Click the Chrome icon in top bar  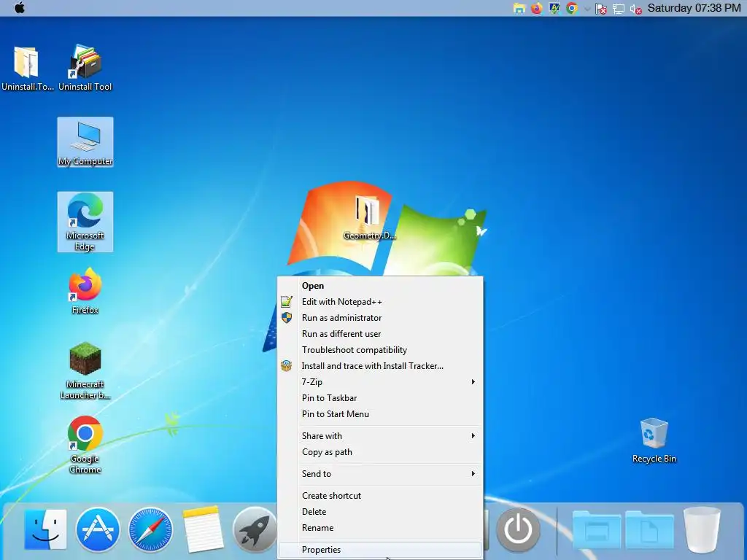click(x=572, y=9)
